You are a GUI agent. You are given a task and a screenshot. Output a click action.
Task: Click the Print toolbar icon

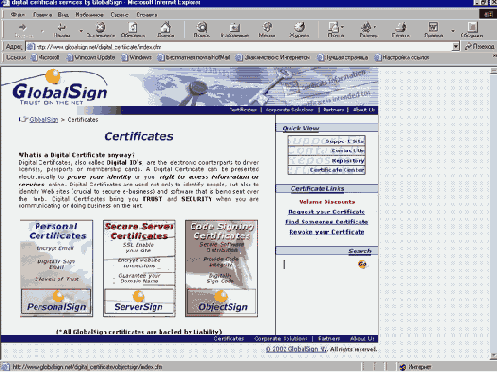click(400, 30)
